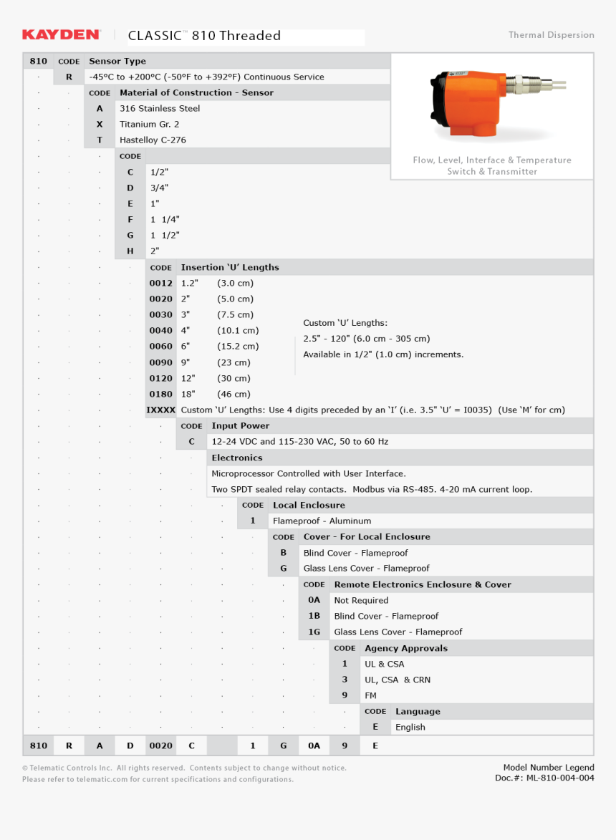This screenshot has height=840, width=616.
Task: Click insertion length code 0090
Action: [x=160, y=362]
